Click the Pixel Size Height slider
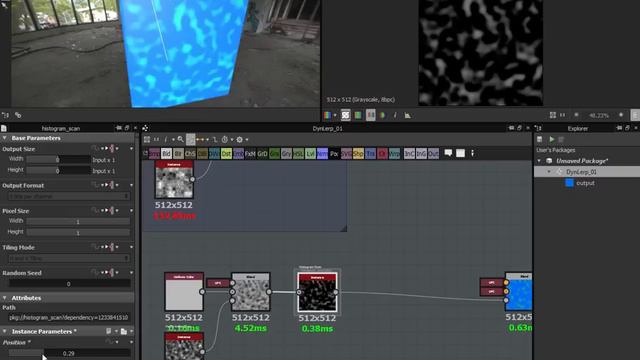The image size is (640, 360). tap(78, 233)
